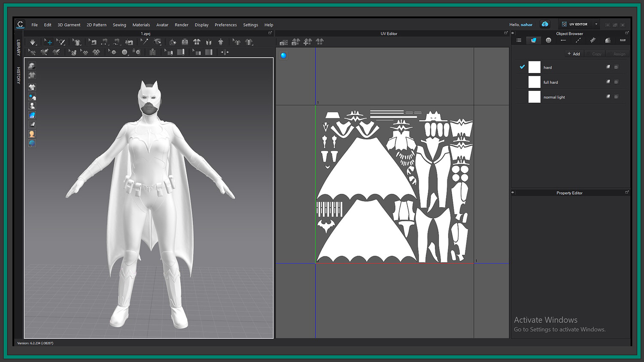Click the Add fabric button

pos(574,54)
